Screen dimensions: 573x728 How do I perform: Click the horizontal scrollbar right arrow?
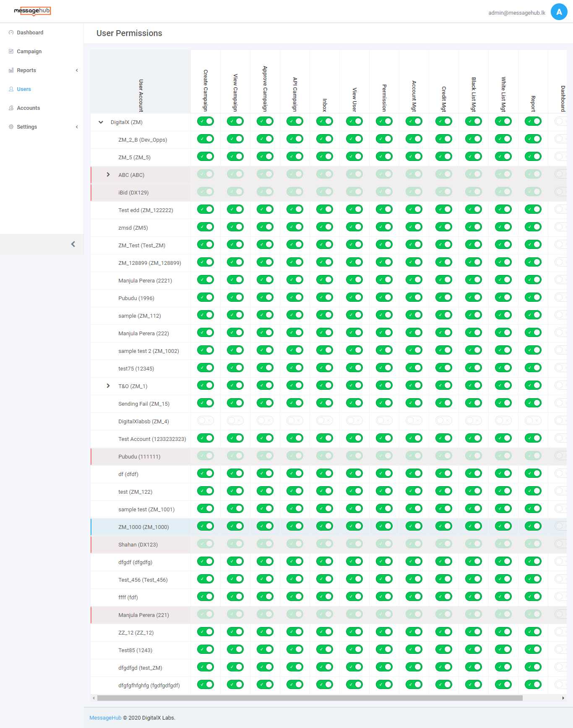point(563,698)
